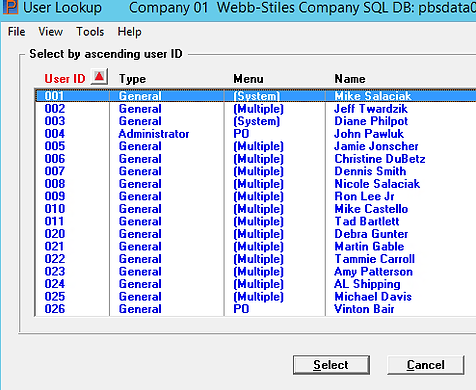The height and width of the screenshot is (390, 476).
Task: Click the name Nicole Salaciak
Action: [377, 184]
